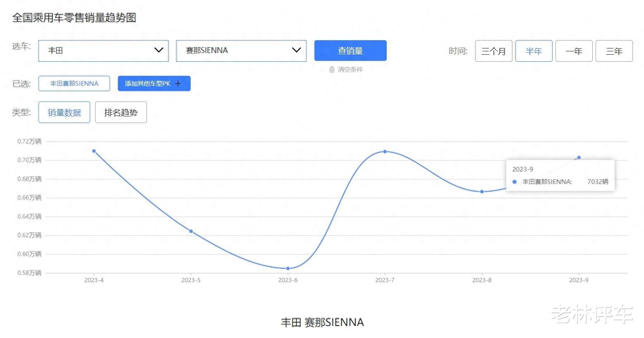The image size is (644, 338).
Task: Click the 丰田 dropdown chevron arrow
Action: (158, 50)
